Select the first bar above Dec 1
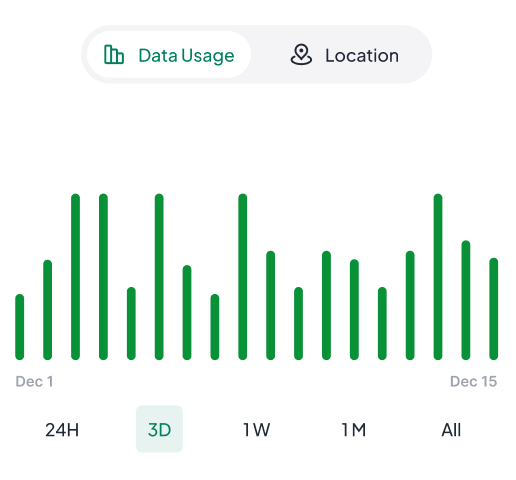 pyautogui.click(x=20, y=327)
